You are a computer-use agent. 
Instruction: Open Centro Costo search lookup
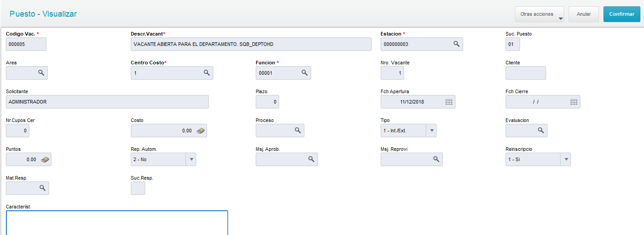click(207, 73)
